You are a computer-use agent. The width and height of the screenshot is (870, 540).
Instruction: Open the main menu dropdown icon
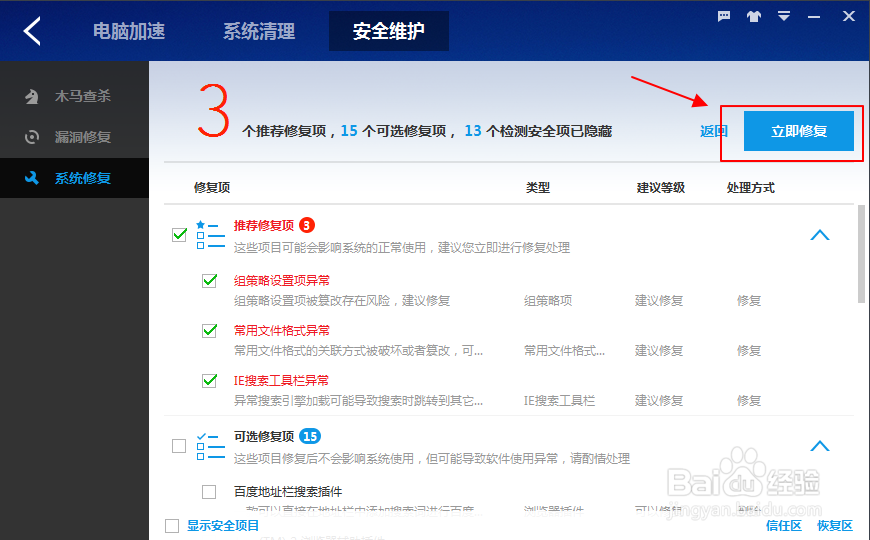[x=783, y=16]
